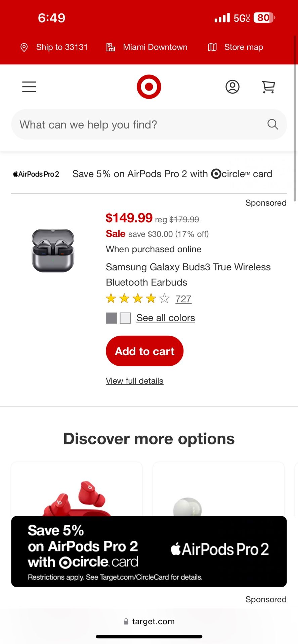Tap the search magnifier icon
The height and width of the screenshot is (644, 298).
pyautogui.click(x=272, y=124)
